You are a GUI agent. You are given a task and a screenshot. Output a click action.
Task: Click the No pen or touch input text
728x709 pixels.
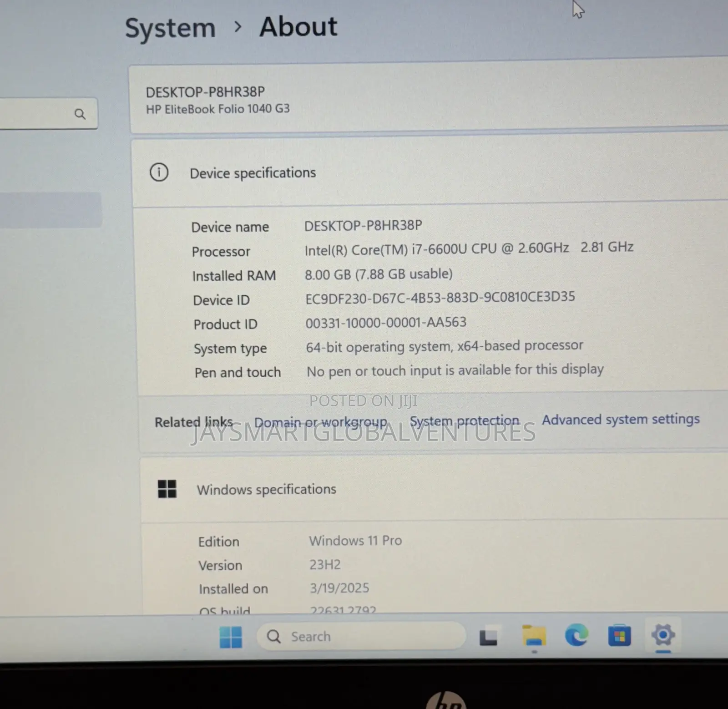(x=455, y=370)
